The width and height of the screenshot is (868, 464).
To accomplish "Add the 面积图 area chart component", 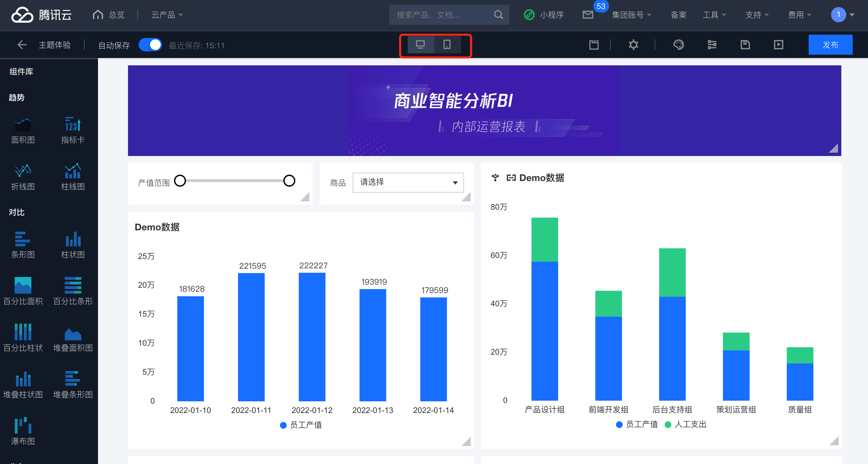I will pyautogui.click(x=23, y=130).
